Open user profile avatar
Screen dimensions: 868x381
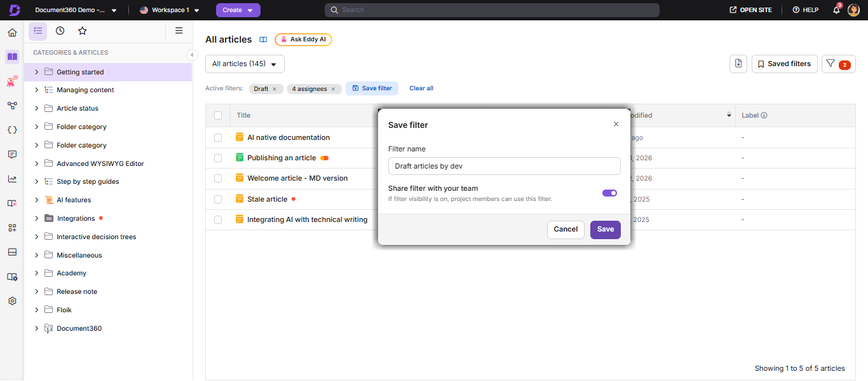point(853,10)
